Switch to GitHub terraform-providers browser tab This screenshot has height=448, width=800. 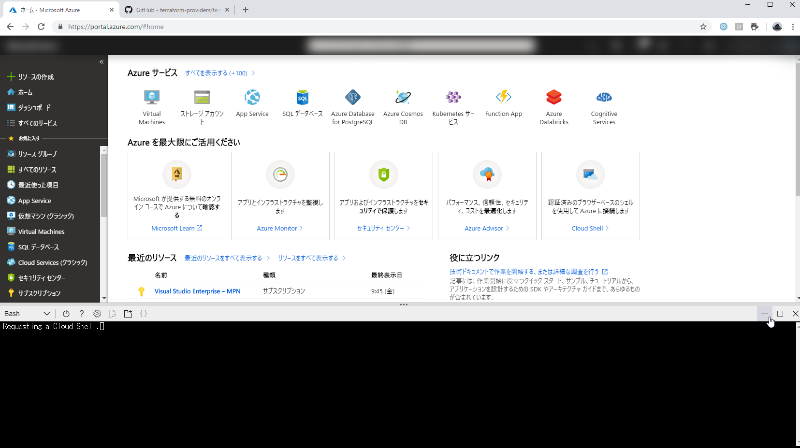click(x=177, y=10)
